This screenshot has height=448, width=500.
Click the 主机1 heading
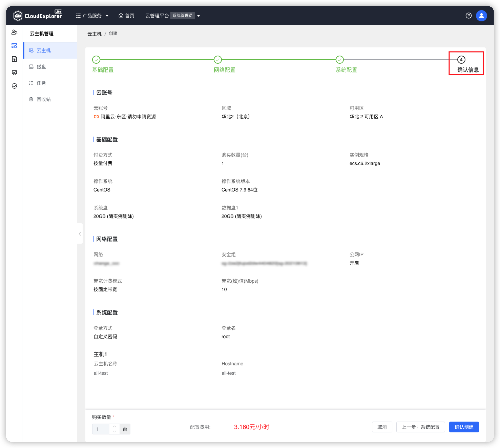coord(100,354)
